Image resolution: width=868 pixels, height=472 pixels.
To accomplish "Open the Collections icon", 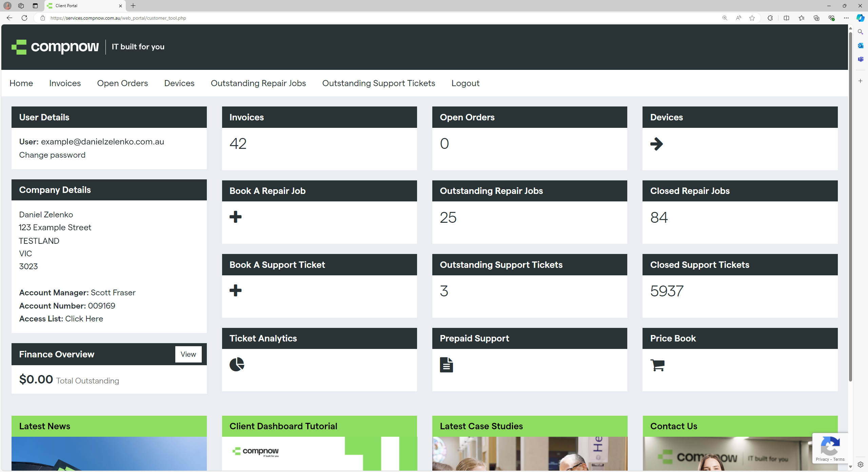I will 816,18.
